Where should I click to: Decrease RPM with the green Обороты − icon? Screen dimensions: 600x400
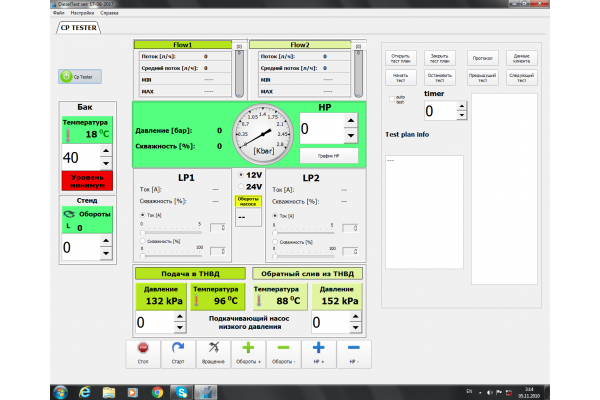[284, 348]
